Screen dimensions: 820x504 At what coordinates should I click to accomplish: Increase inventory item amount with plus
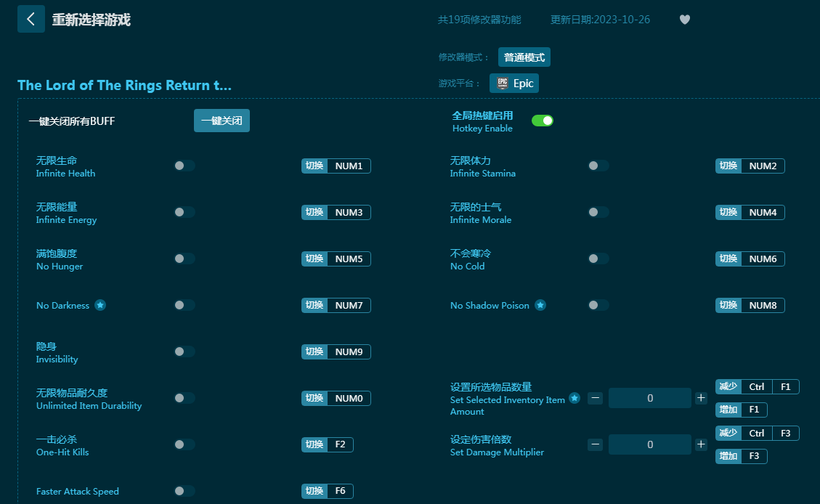[x=702, y=399]
